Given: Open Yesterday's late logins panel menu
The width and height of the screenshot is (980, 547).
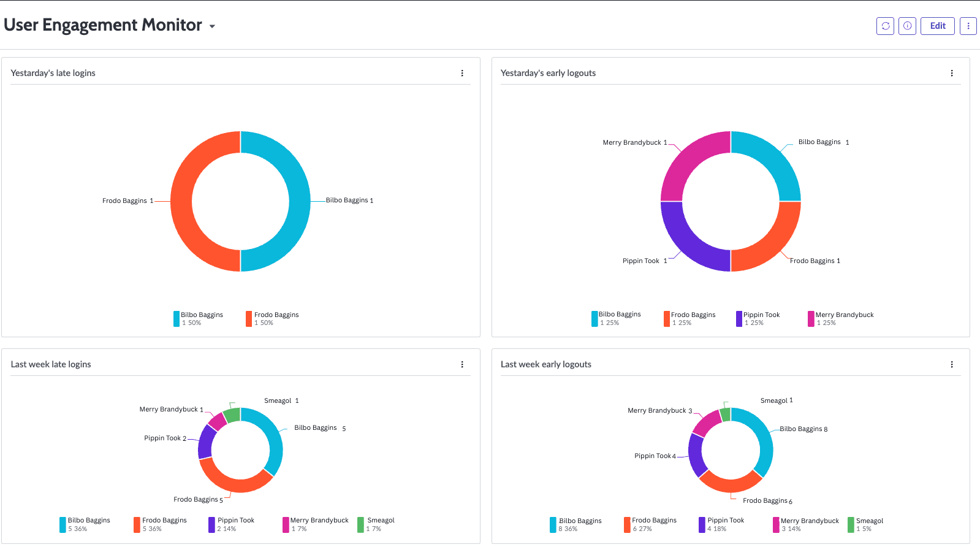Looking at the screenshot, I should (x=462, y=73).
